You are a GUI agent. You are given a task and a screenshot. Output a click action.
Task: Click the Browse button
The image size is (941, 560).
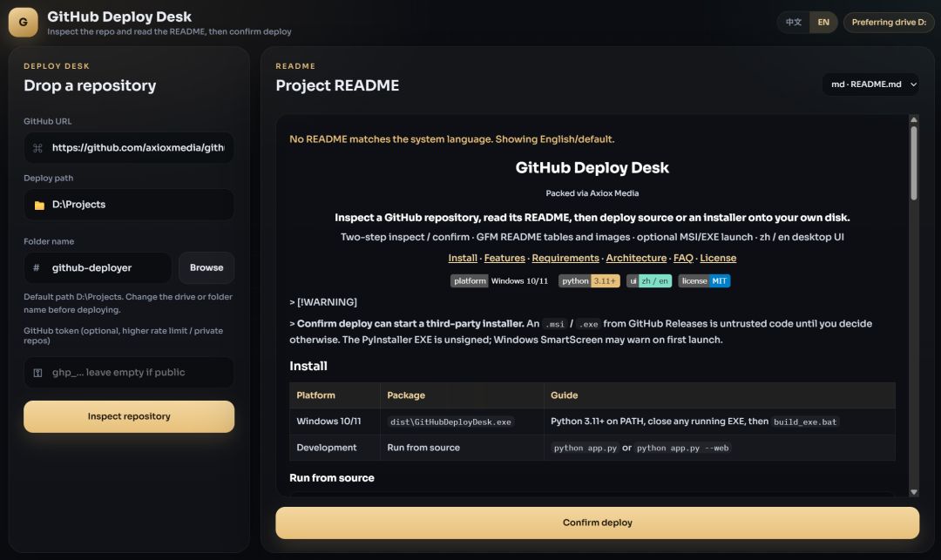pyautogui.click(x=206, y=268)
